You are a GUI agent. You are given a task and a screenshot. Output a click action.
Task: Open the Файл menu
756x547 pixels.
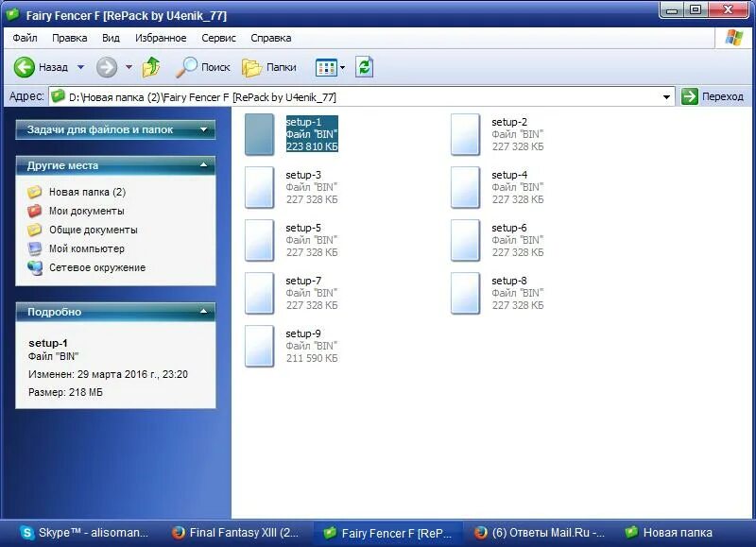(25, 38)
